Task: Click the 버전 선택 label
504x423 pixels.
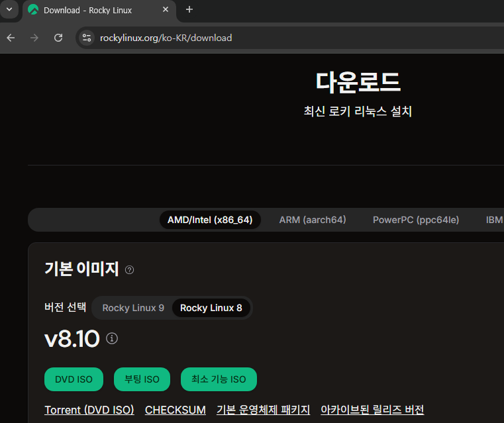Action: 66,307
